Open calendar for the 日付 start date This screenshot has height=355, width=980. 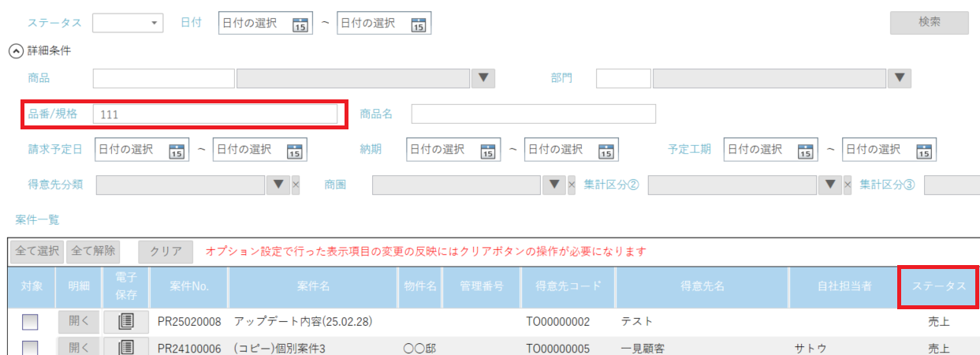tap(300, 24)
